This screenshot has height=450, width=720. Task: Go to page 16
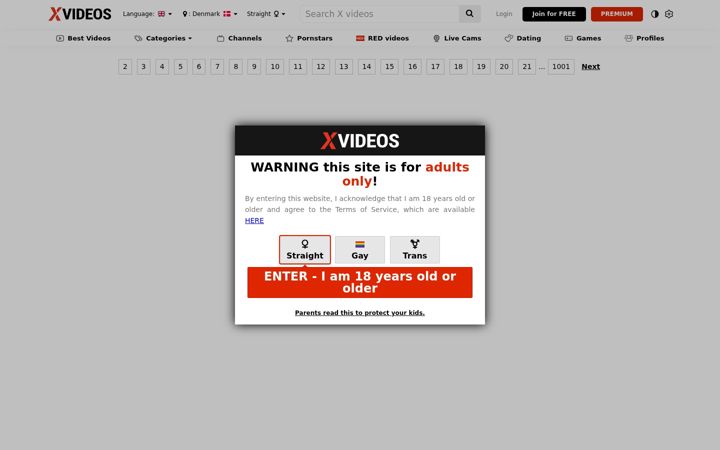tap(412, 67)
